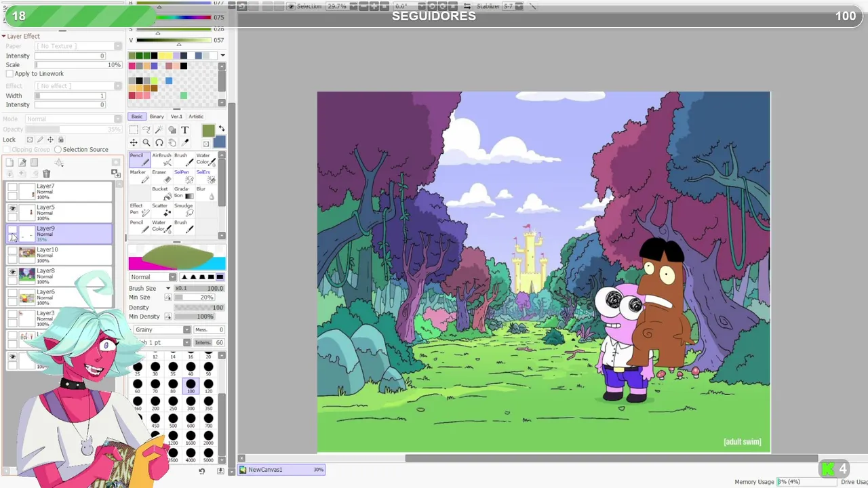868x488 pixels.
Task: Select the Text tool
Action: (x=184, y=130)
